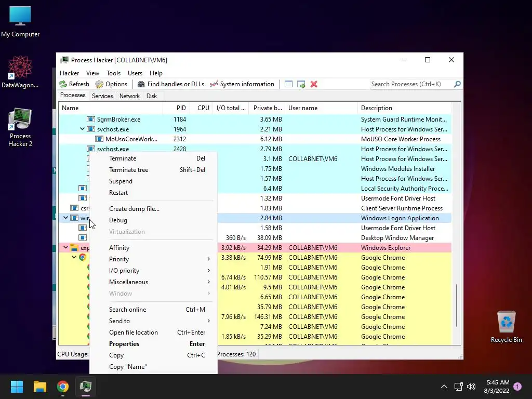Switch to the Services tab
This screenshot has height=399, width=532.
102,96
